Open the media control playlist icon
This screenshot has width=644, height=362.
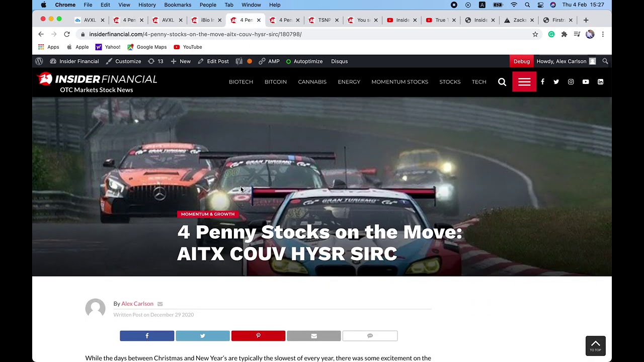tap(577, 34)
